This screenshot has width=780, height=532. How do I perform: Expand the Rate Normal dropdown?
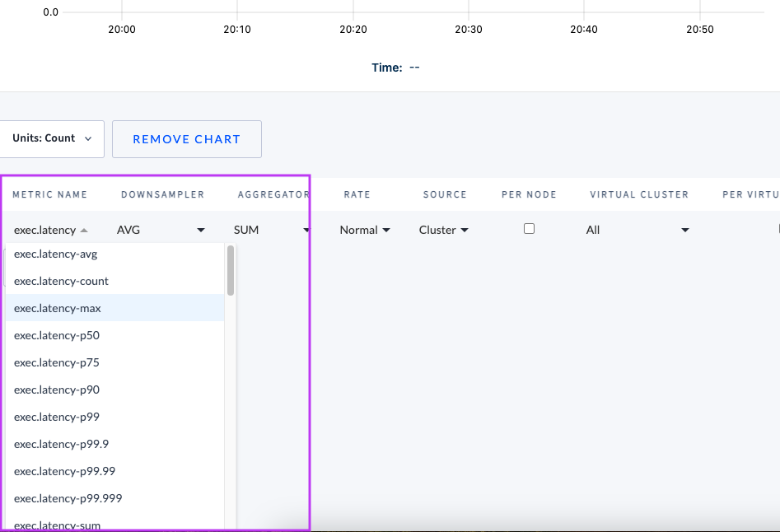364,230
